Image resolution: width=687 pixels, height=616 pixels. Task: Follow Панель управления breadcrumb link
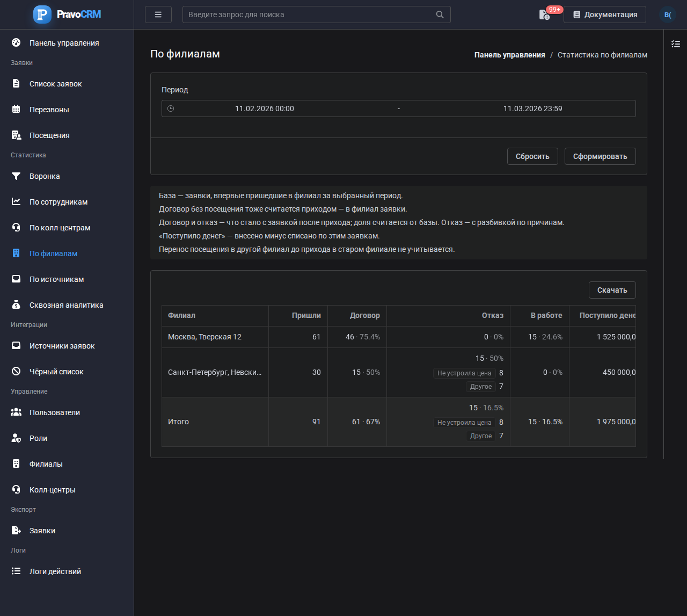pyautogui.click(x=510, y=55)
